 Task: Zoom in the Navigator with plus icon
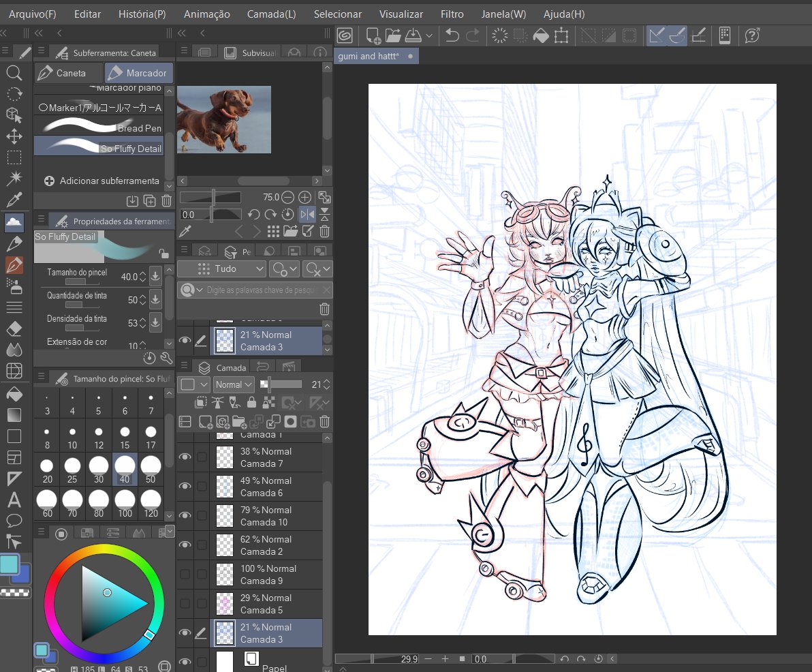pos(305,197)
